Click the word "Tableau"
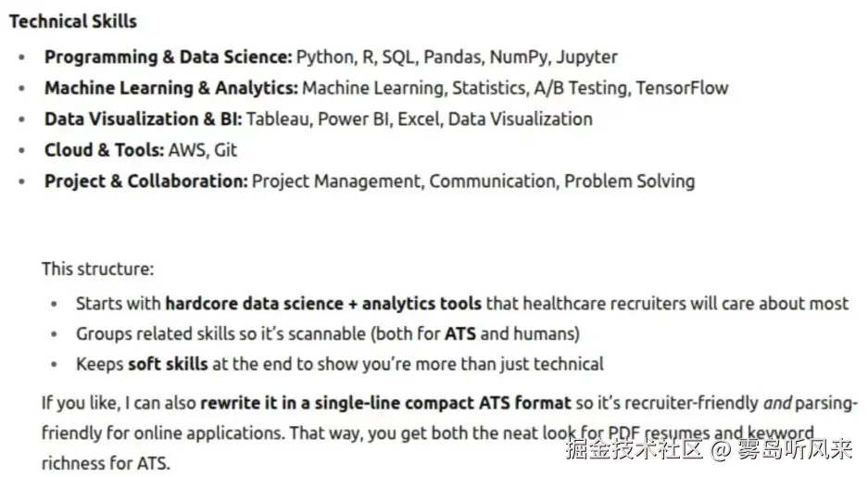The height and width of the screenshot is (477, 868). pyautogui.click(x=277, y=119)
